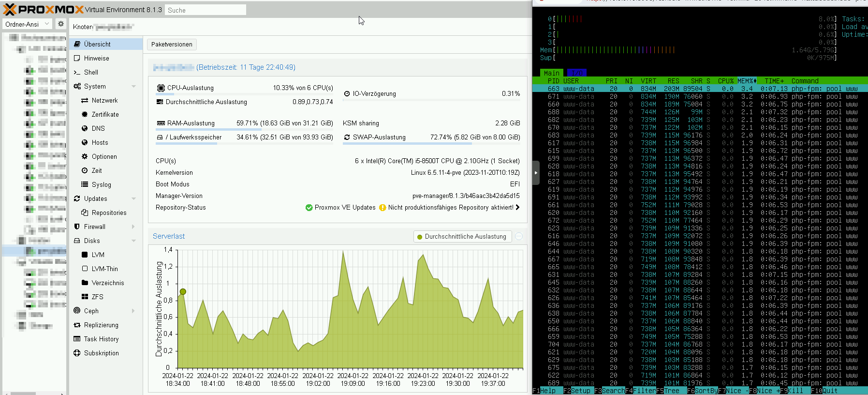The height and width of the screenshot is (395, 868).
Task: Sort htop by CPU% column header
Action: (x=726, y=81)
